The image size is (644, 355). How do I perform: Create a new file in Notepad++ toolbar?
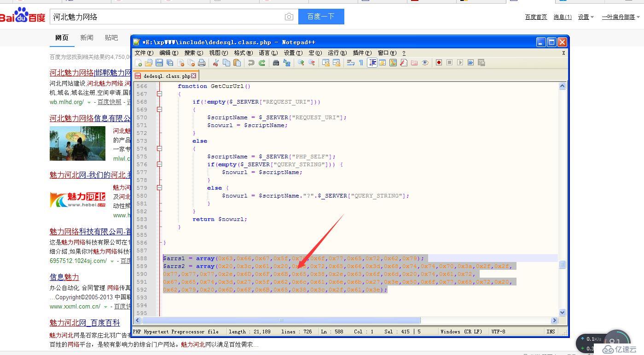coord(138,63)
